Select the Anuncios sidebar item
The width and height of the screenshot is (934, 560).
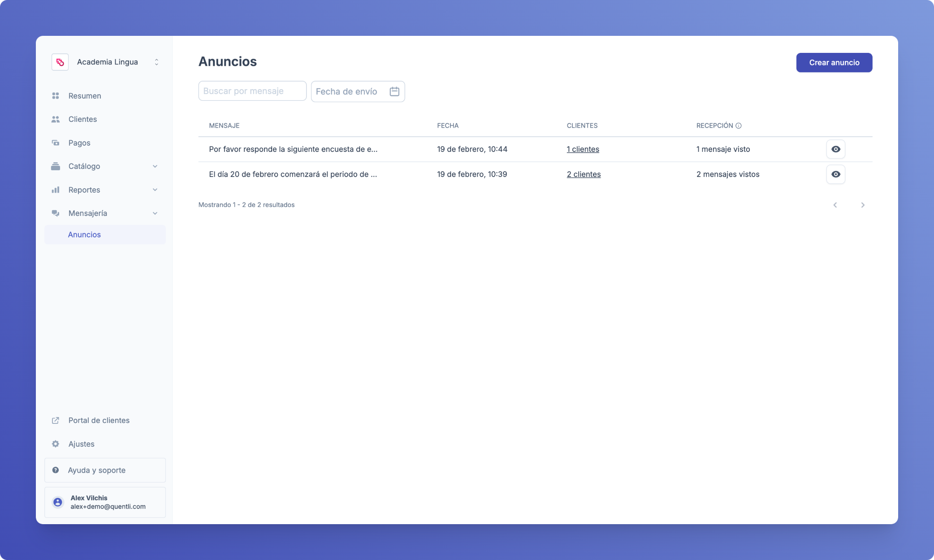coord(84,235)
